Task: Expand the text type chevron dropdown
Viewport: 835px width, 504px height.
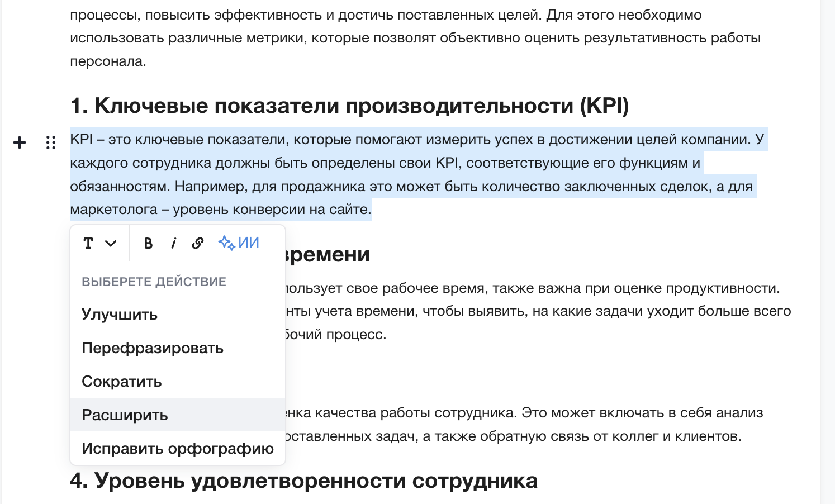Action: click(x=111, y=243)
